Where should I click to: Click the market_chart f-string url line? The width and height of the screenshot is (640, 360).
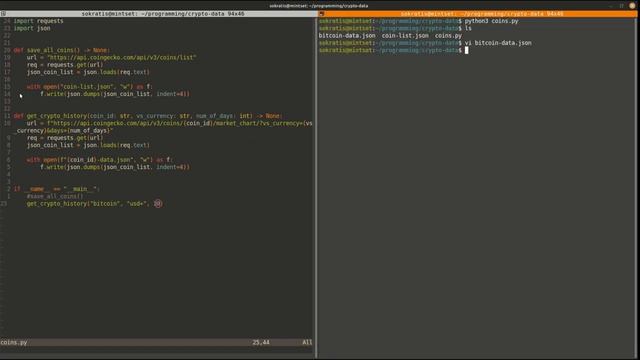(169, 123)
